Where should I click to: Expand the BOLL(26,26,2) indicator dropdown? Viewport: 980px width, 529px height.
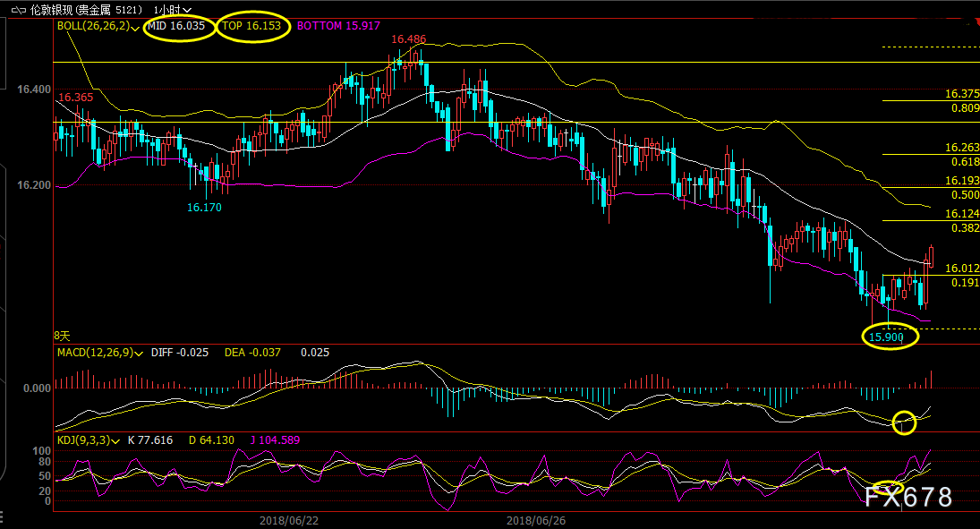[135, 28]
